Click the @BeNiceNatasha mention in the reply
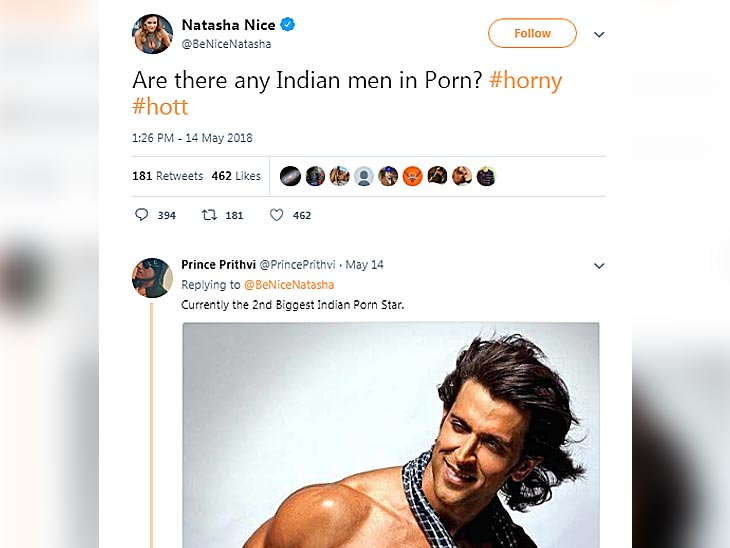 (289, 285)
